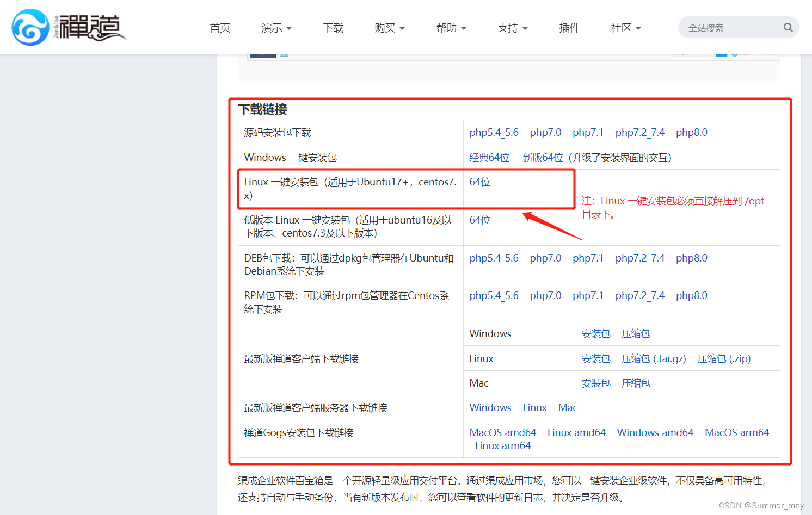The width and height of the screenshot is (812, 515).
Task: Download the Gogs MacOS arm64 package
Action: click(x=737, y=433)
